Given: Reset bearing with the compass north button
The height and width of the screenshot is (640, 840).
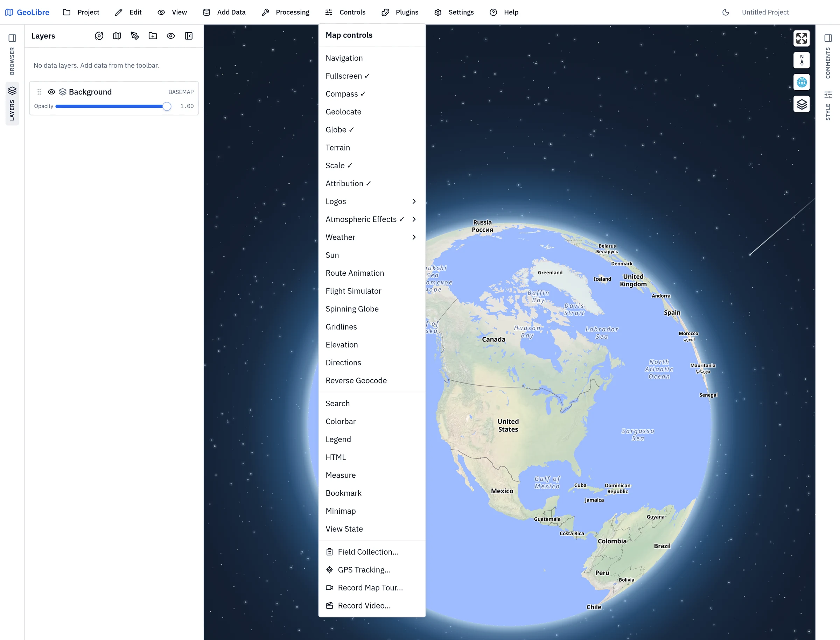Looking at the screenshot, I should (801, 60).
